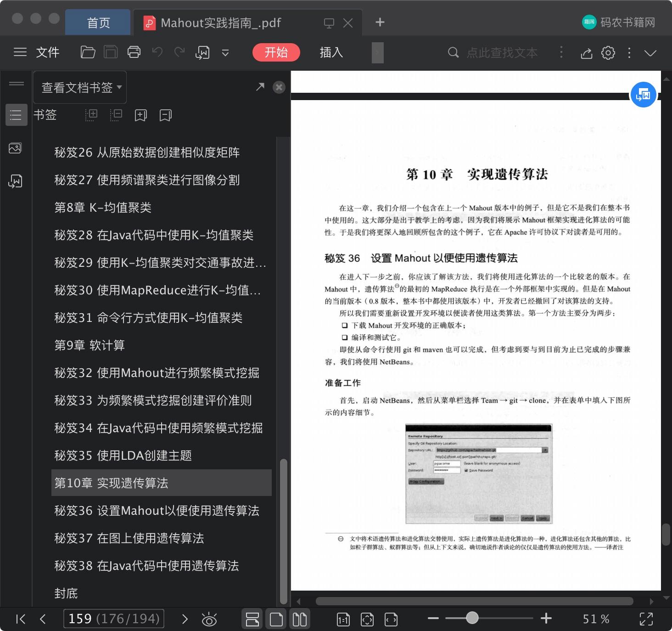
Task: Click the 点此查找文本 search field
Action: tap(502, 53)
